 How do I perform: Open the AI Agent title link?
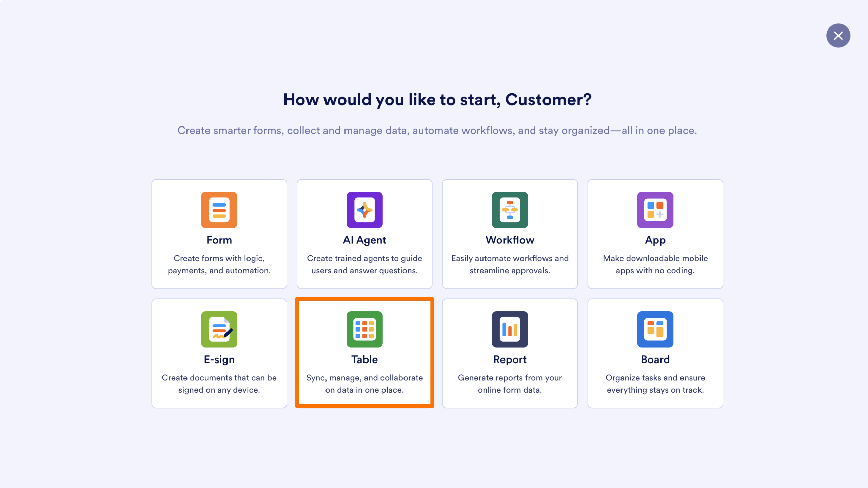364,240
